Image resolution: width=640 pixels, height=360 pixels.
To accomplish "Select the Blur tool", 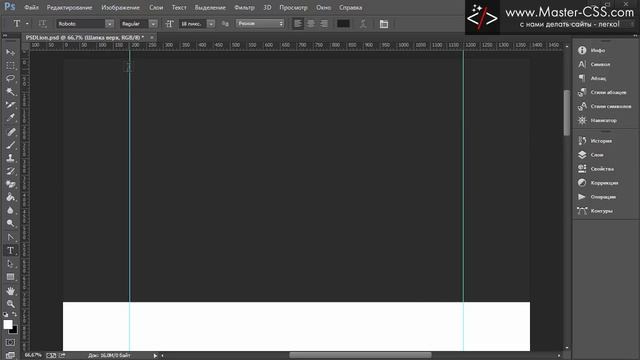I will (x=11, y=211).
